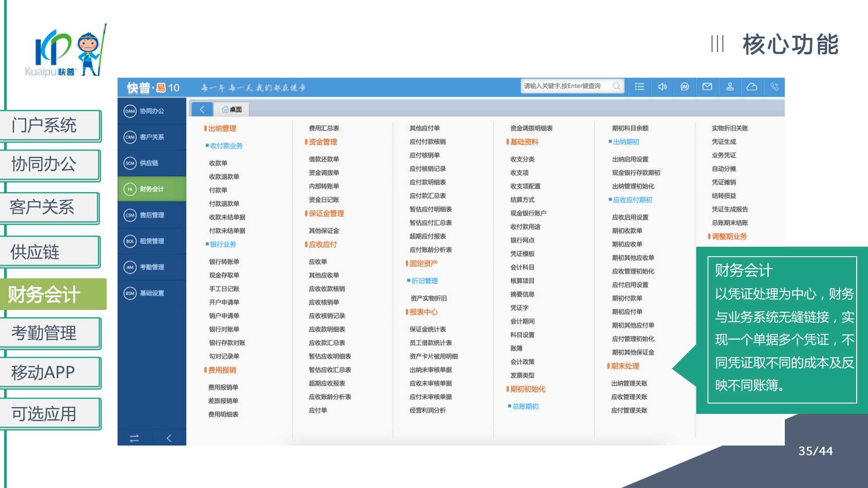The image size is (868, 488).
Task: Open the 凭证生成 link
Action: pyautogui.click(x=724, y=141)
